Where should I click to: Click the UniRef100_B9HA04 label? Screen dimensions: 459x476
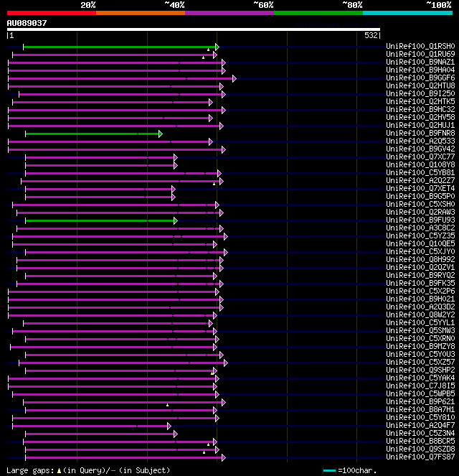tap(420, 70)
